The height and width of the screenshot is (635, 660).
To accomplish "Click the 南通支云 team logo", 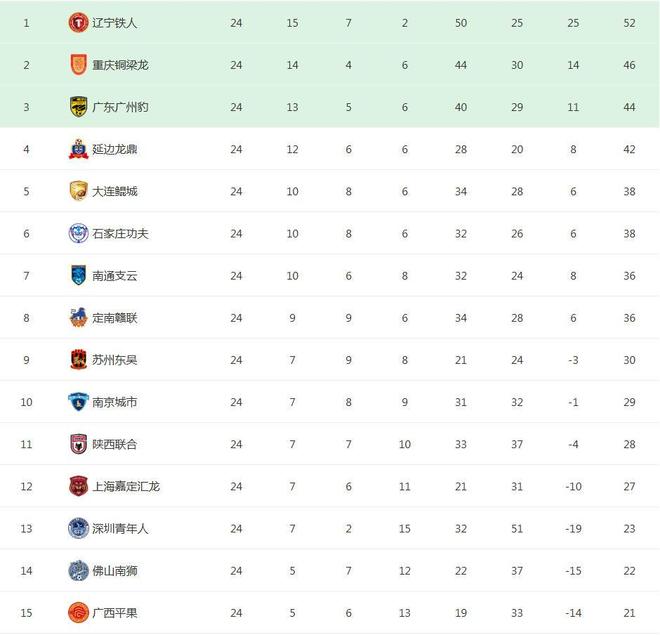I will tap(78, 275).
